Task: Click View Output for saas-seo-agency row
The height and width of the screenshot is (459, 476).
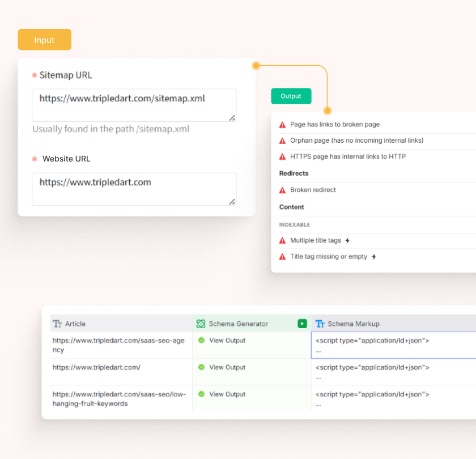Action: click(227, 341)
